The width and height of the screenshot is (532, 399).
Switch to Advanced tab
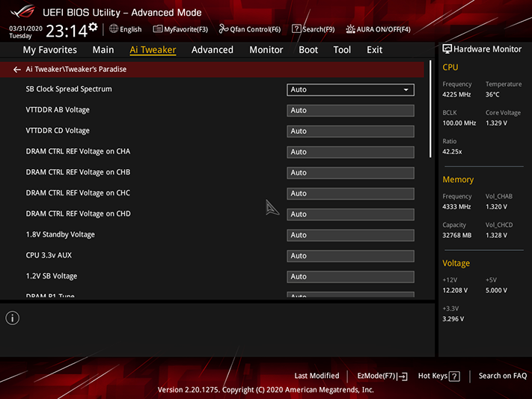click(213, 50)
